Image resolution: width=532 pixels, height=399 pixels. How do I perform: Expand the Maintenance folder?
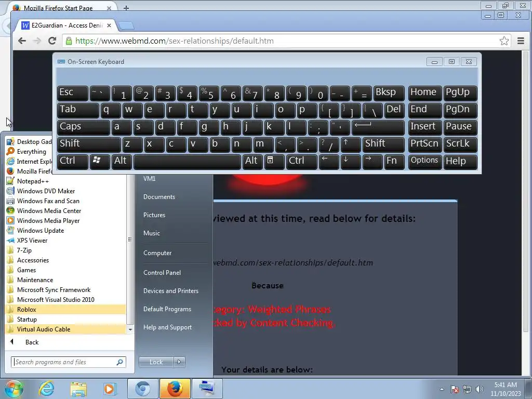[x=35, y=280]
